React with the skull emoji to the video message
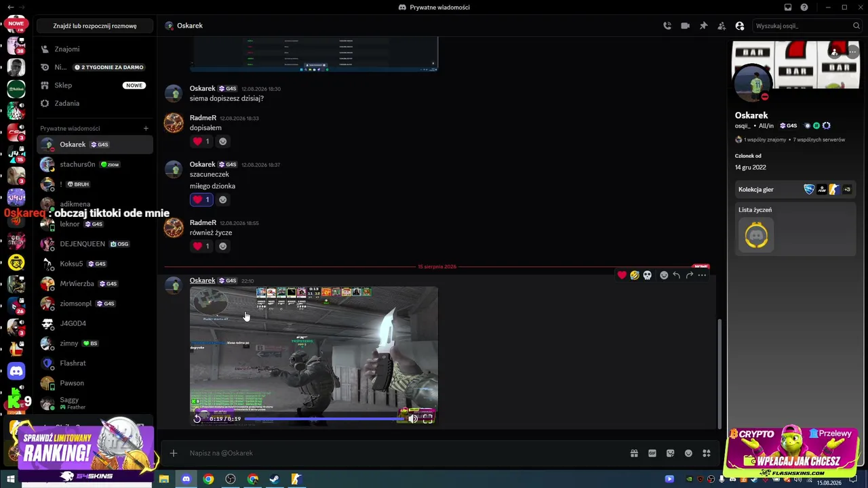 tap(648, 275)
